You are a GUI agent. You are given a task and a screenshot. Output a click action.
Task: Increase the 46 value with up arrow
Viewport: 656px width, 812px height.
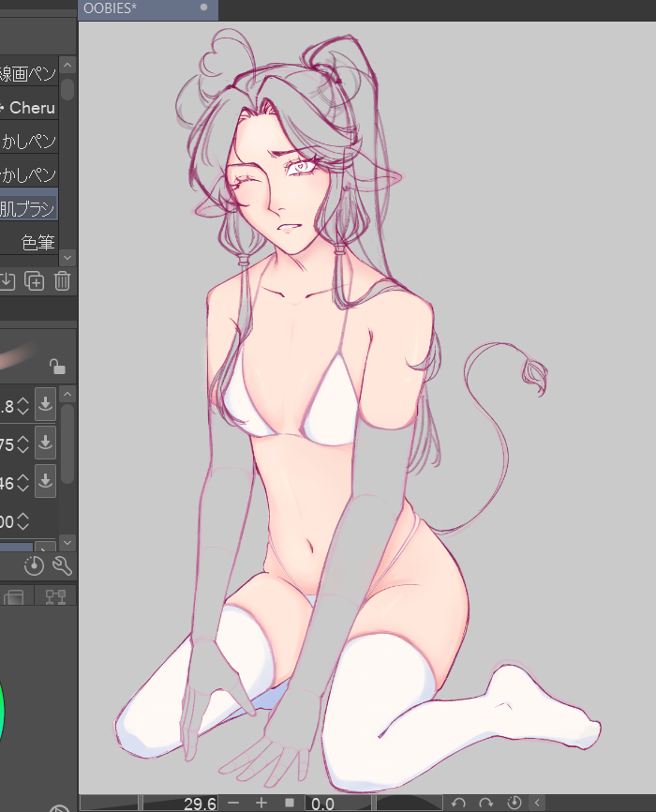pos(22,478)
